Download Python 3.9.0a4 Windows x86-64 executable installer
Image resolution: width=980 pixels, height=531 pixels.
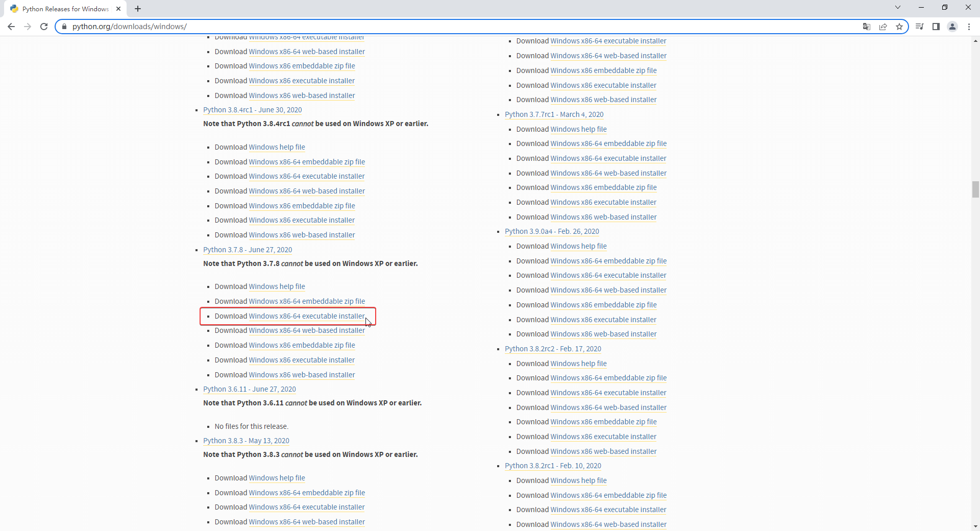coord(608,275)
